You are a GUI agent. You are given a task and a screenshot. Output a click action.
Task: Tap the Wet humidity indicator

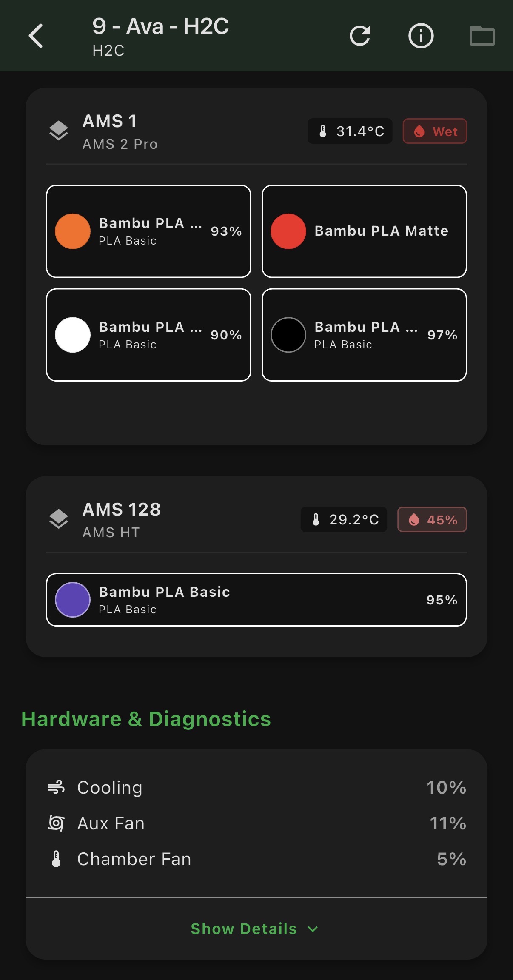(434, 131)
